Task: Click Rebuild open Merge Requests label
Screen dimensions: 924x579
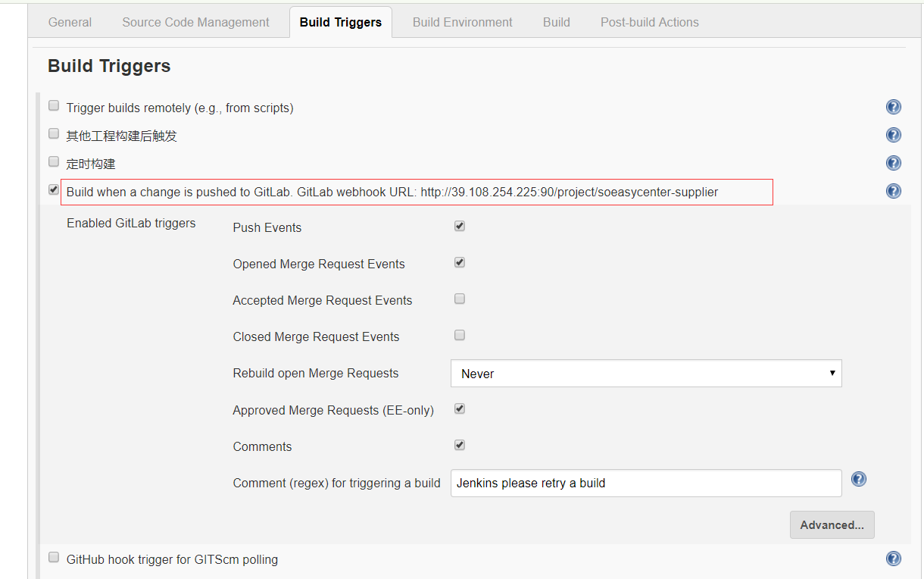Action: click(316, 373)
